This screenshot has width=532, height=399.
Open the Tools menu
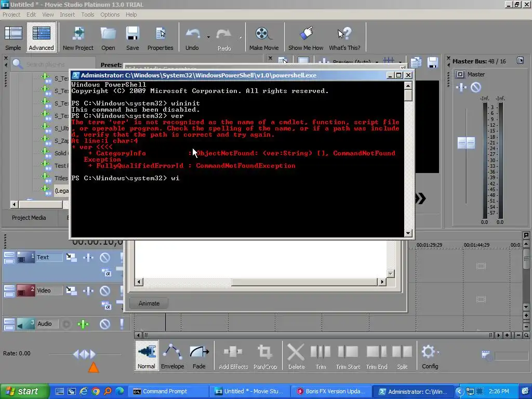click(87, 15)
